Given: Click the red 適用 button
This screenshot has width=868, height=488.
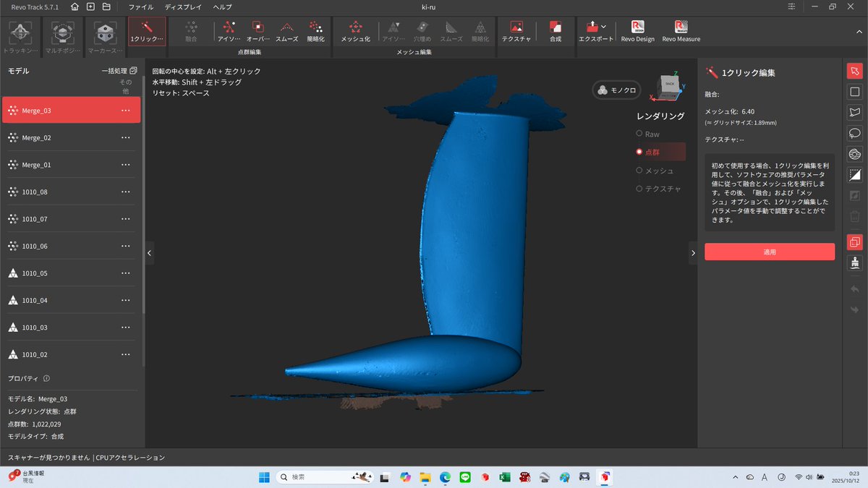Looking at the screenshot, I should 770,252.
